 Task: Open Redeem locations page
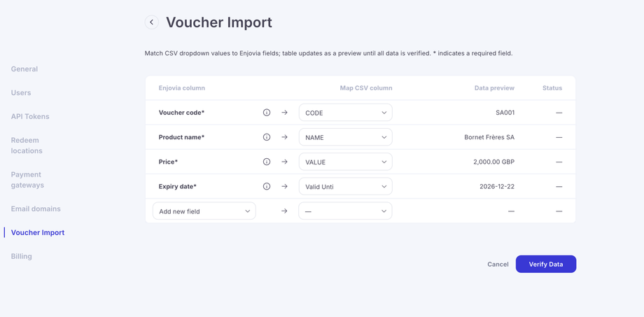(x=27, y=146)
